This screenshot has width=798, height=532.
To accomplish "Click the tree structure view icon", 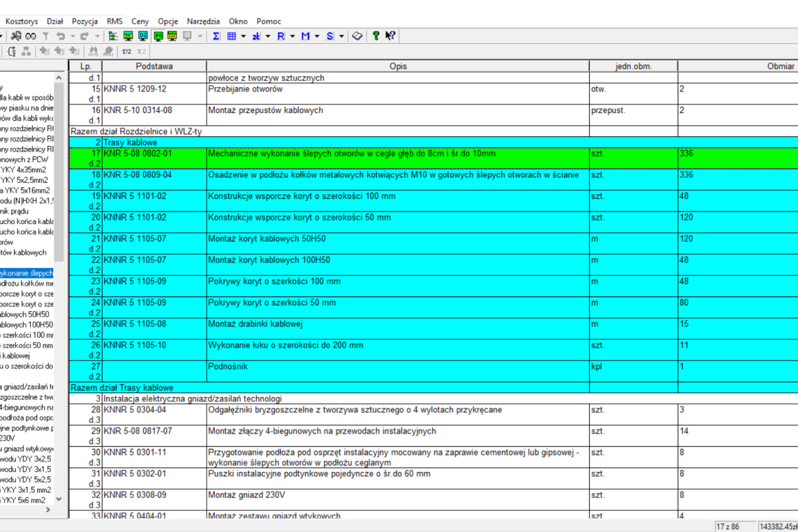I will point(113,36).
